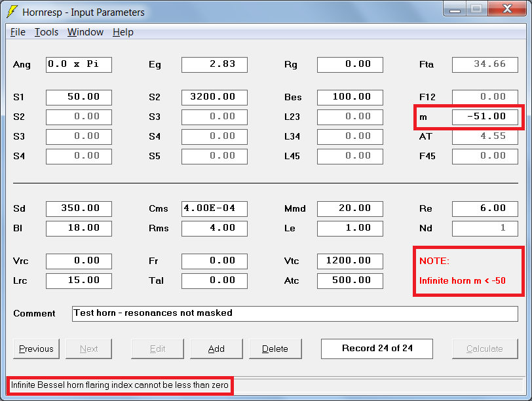Select the Lrc field showing 15.00
Screen dimensions: 532x401
click(x=79, y=281)
